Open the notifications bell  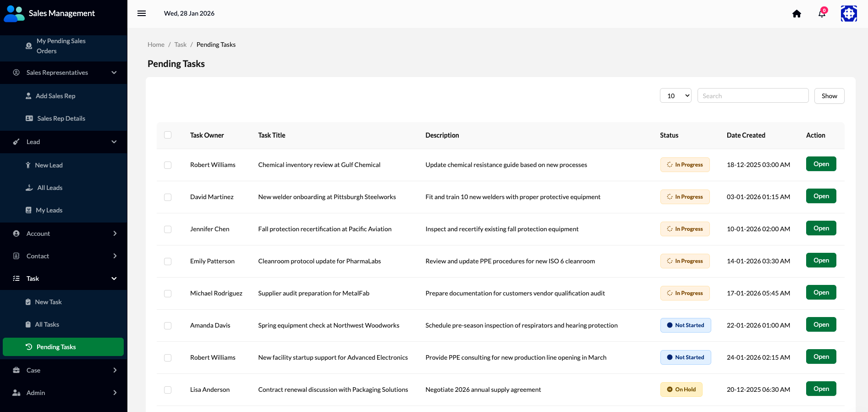point(822,14)
